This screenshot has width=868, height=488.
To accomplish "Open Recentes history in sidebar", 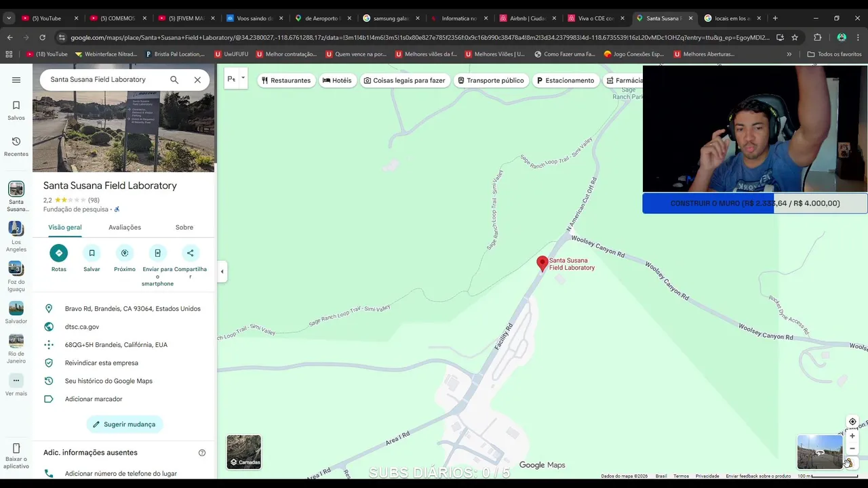I will 16,146.
